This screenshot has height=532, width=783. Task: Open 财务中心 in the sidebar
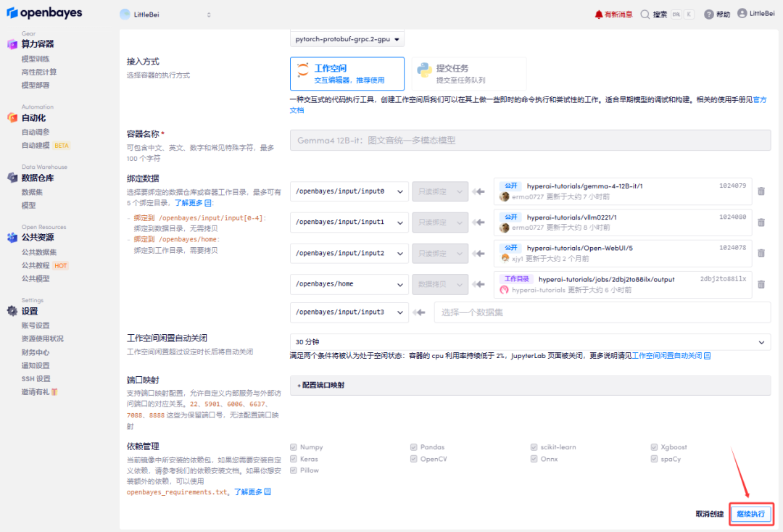pos(36,352)
